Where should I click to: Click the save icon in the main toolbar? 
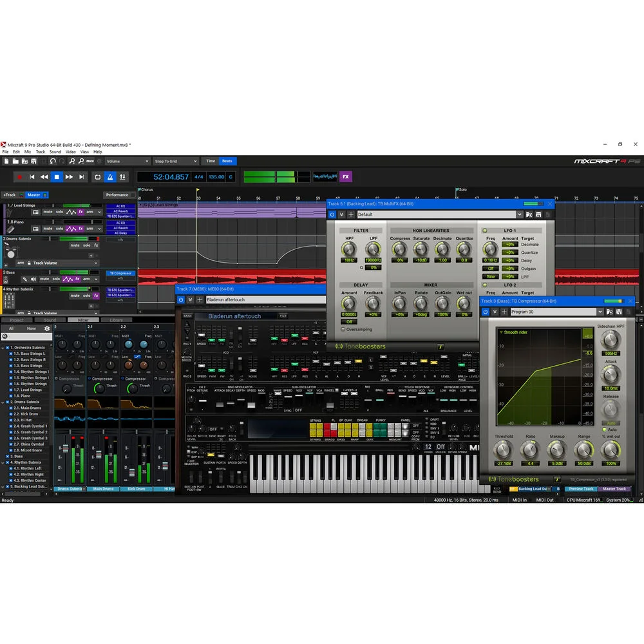tap(33, 161)
